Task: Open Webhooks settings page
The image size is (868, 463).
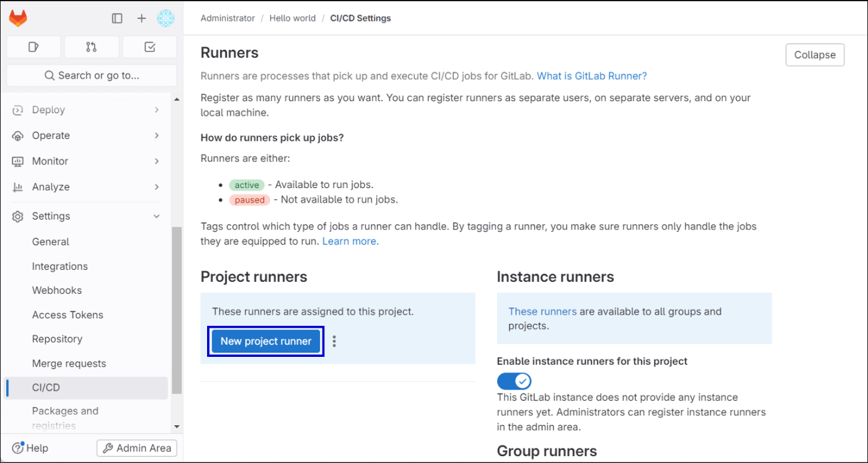Action: pos(87,290)
